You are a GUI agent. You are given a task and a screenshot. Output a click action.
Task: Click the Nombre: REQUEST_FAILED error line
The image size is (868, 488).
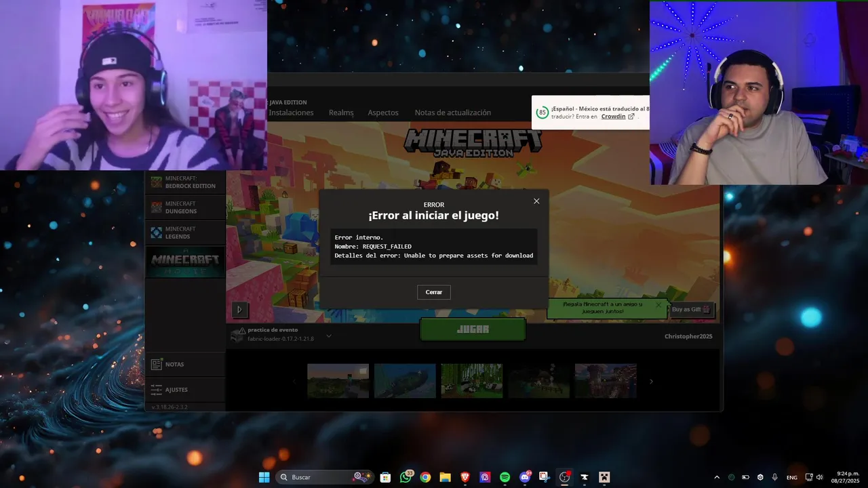click(x=373, y=247)
